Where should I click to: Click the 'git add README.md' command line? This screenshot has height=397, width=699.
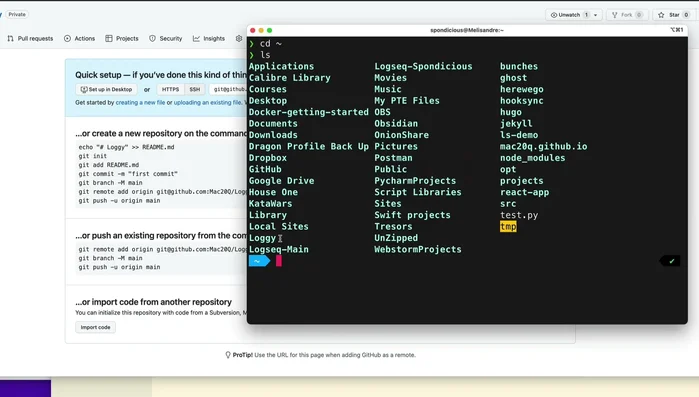coord(109,165)
